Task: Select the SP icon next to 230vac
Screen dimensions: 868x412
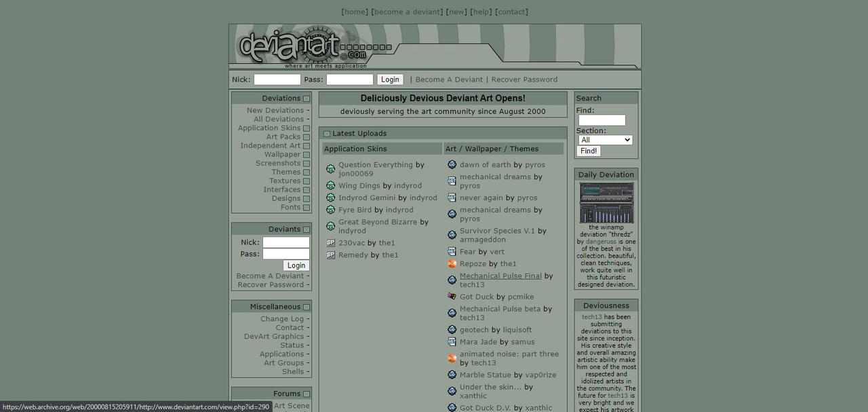Action: pyautogui.click(x=331, y=242)
